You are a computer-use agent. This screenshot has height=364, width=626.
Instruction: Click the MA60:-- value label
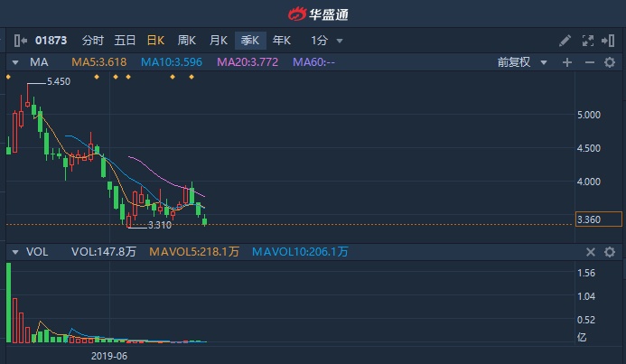pos(313,62)
